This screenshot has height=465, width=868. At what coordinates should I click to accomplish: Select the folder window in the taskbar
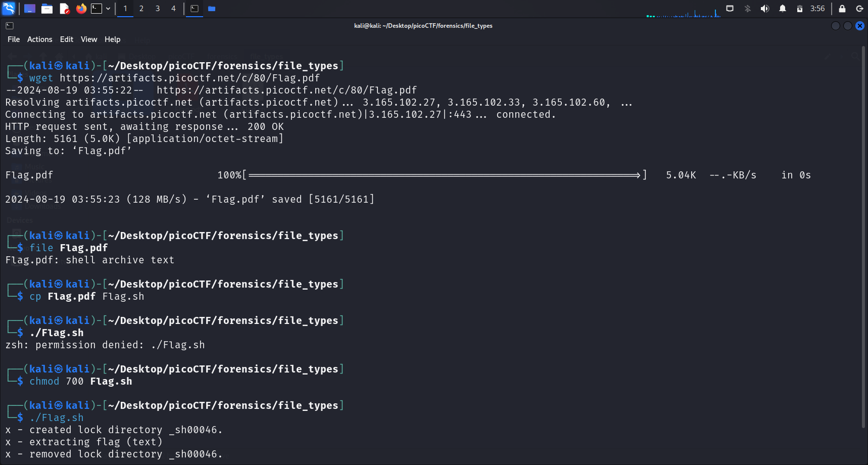pos(212,9)
